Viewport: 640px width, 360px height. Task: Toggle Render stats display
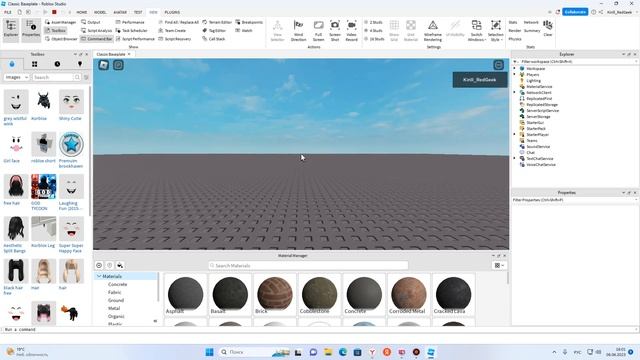point(514,31)
